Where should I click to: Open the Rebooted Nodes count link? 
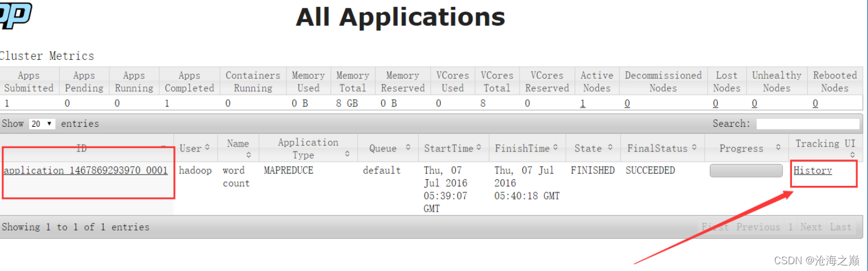click(815, 104)
